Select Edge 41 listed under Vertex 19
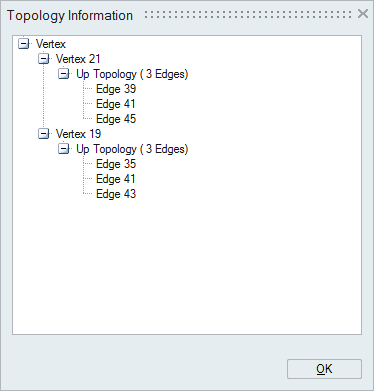This screenshot has width=374, height=391. click(116, 179)
